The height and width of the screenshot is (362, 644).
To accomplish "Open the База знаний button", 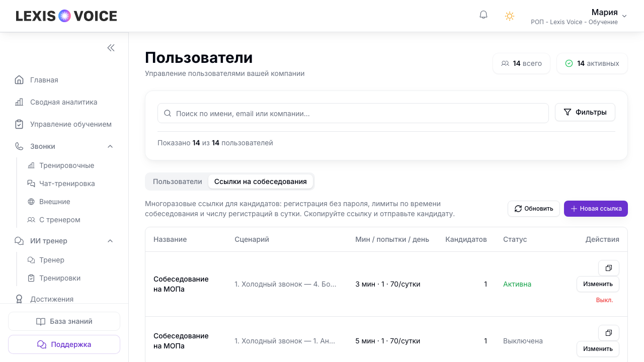I will 64,321.
